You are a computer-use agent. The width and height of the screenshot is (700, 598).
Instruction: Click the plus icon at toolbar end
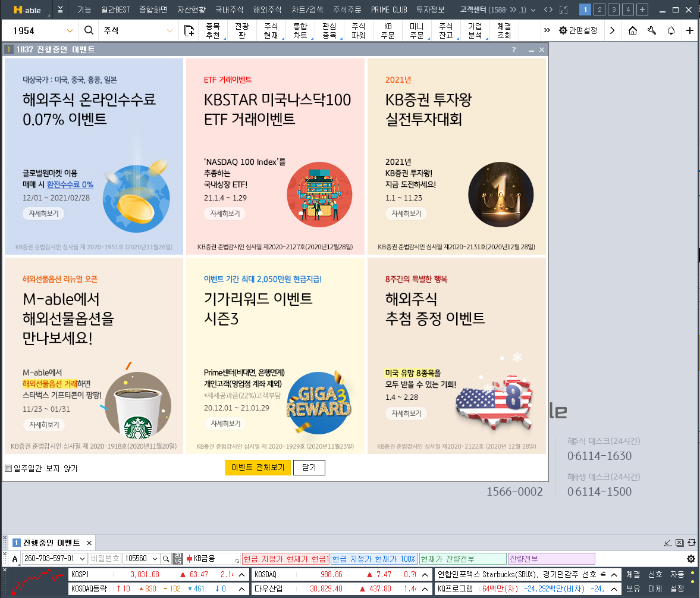[690, 30]
